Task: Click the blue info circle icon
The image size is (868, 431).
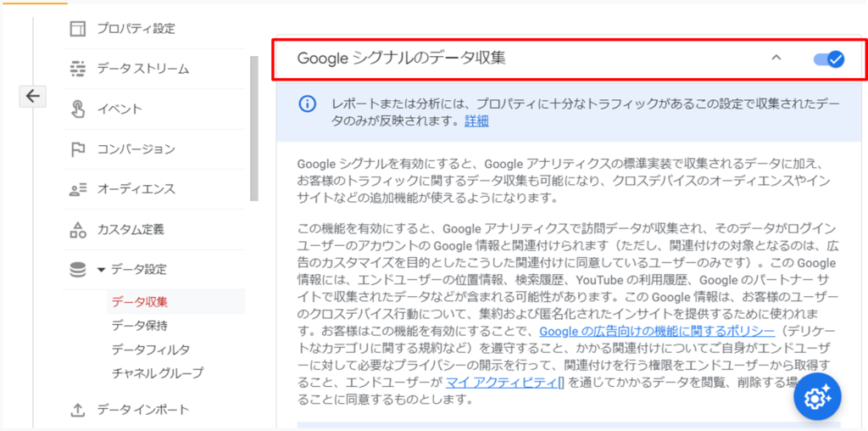Action: (x=307, y=104)
